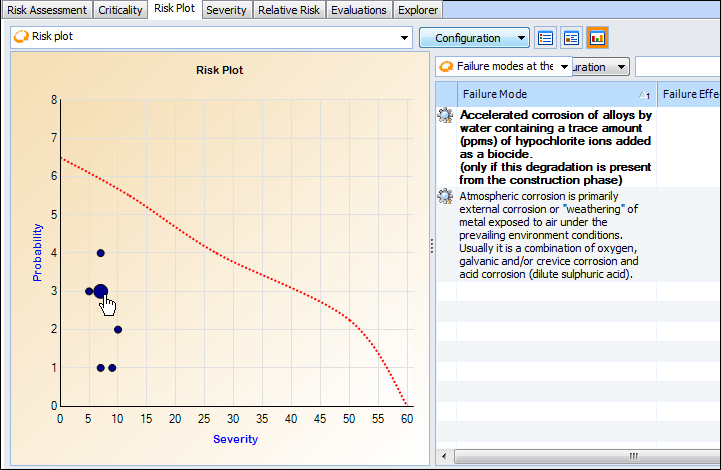Click the list view icon

(x=546, y=38)
